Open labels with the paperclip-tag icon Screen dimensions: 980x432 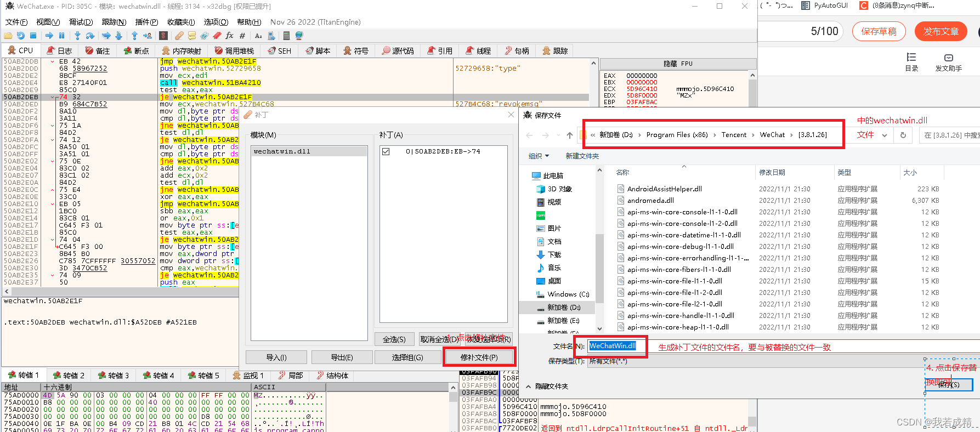click(205, 36)
